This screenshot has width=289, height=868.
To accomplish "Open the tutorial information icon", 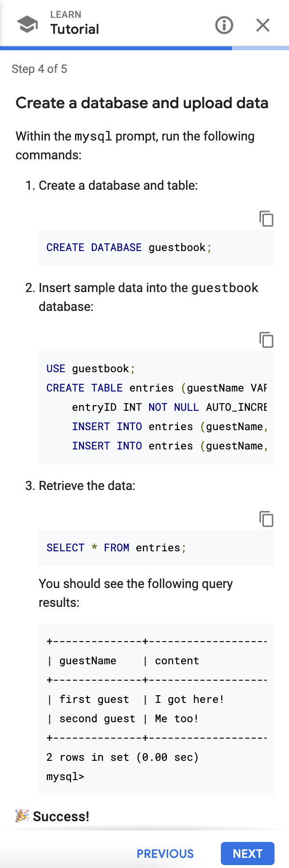I will pyautogui.click(x=224, y=25).
